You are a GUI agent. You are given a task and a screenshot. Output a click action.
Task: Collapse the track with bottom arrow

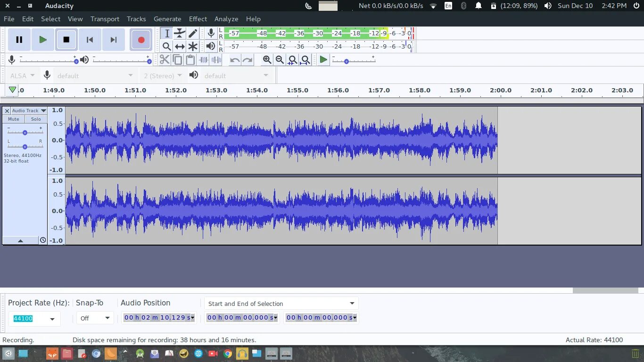click(20, 240)
